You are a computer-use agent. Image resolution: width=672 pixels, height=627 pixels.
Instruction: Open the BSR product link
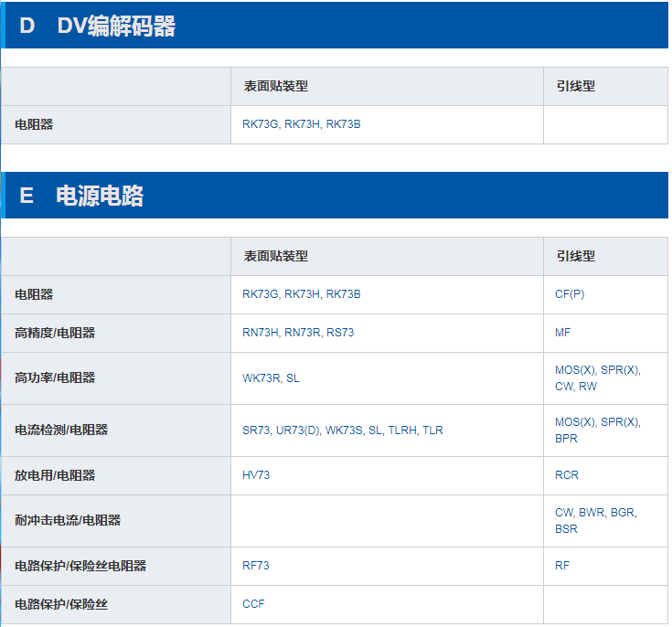[x=566, y=529]
